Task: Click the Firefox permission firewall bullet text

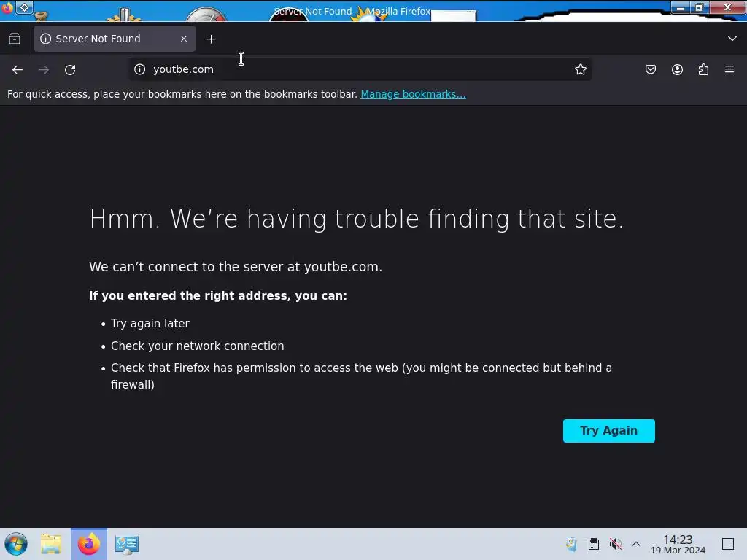Action: tap(361, 376)
